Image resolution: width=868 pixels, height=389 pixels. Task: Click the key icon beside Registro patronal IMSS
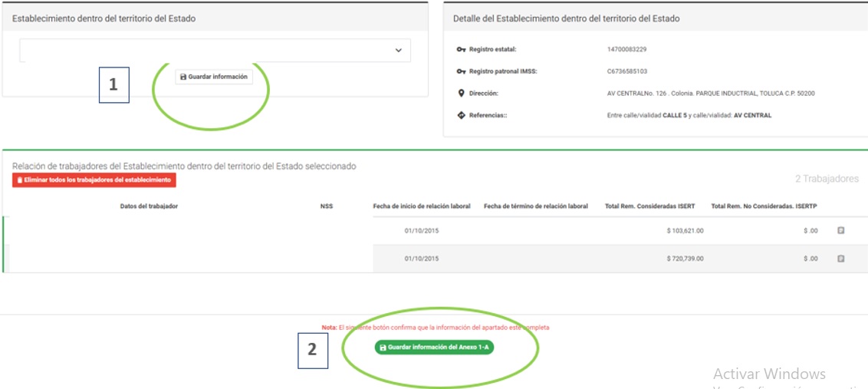[461, 71]
